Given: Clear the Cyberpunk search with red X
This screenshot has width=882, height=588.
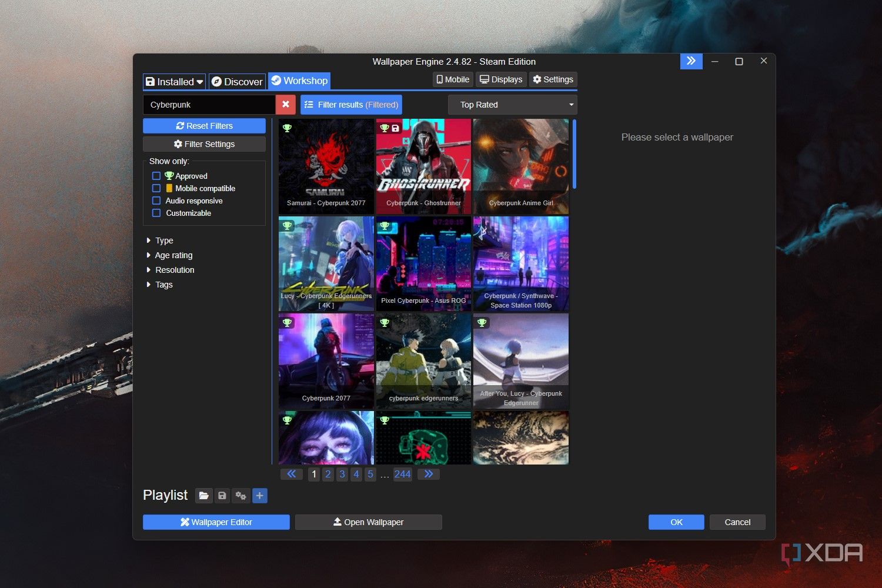Looking at the screenshot, I should (x=285, y=105).
